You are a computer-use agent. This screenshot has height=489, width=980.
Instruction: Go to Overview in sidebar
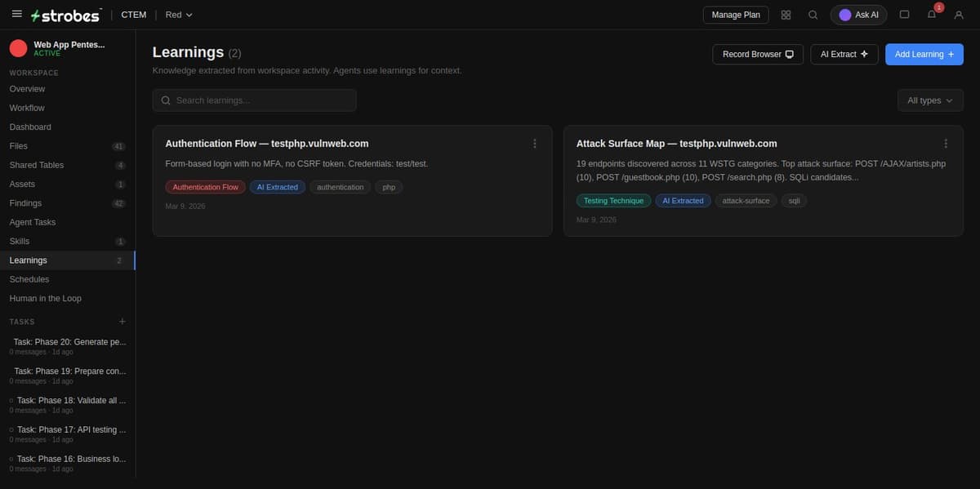click(68, 89)
